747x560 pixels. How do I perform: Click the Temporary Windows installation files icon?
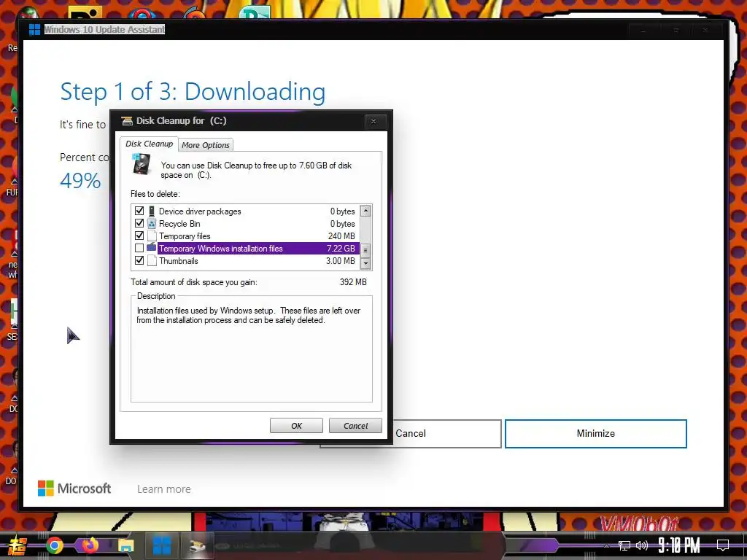tap(152, 248)
